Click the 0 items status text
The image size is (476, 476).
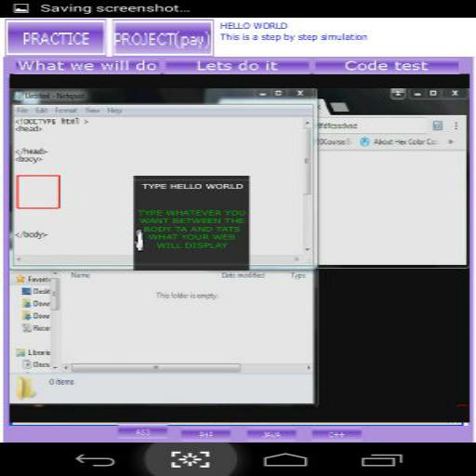[x=61, y=382]
